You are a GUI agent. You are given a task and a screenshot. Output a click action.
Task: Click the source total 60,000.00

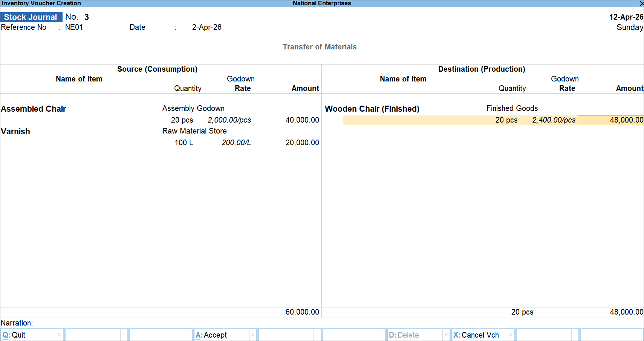(x=302, y=312)
